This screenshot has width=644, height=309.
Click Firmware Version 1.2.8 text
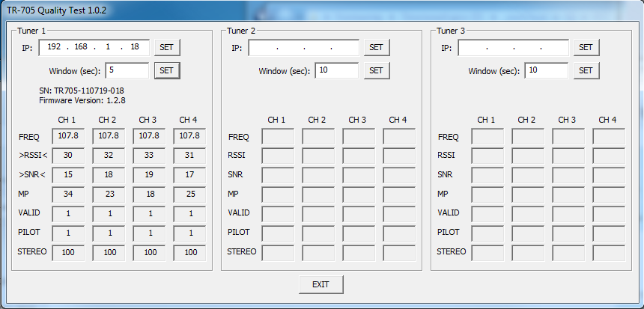(x=82, y=100)
